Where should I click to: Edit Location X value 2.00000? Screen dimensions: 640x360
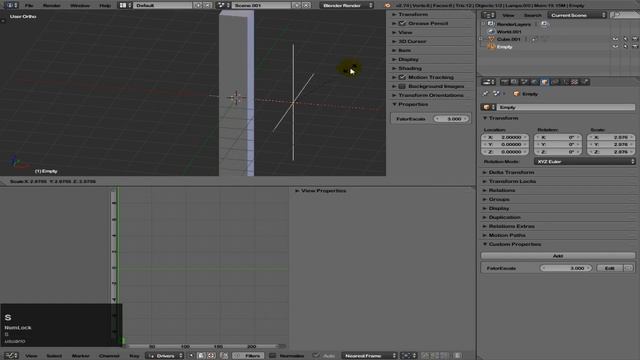click(x=505, y=138)
